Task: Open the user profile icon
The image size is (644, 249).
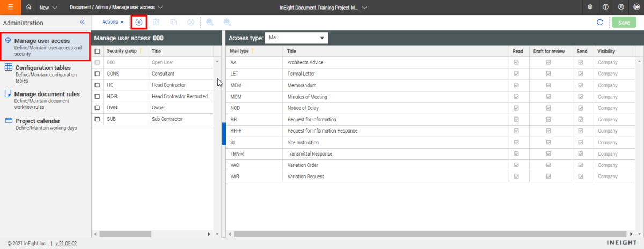Action: [621, 8]
